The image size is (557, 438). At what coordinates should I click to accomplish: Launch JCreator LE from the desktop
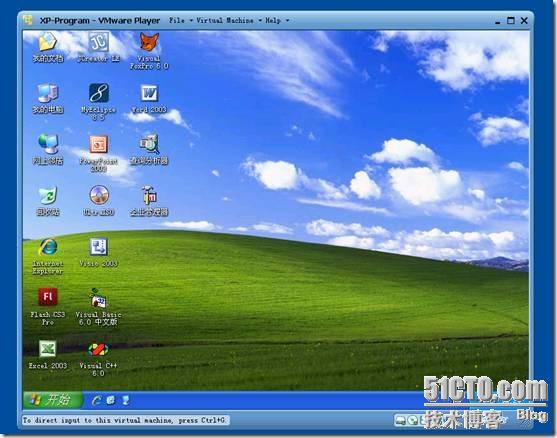pyautogui.click(x=98, y=47)
